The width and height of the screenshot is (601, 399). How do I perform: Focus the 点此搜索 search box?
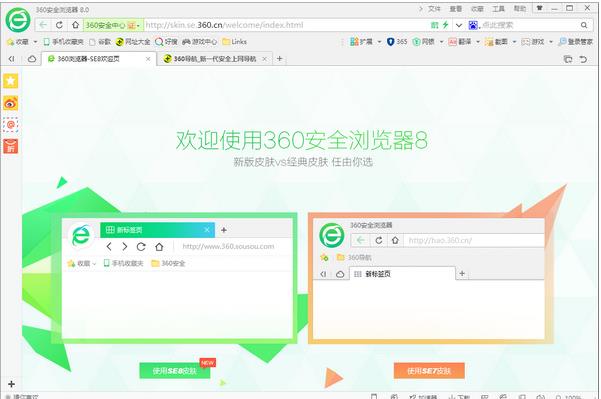coord(529,25)
